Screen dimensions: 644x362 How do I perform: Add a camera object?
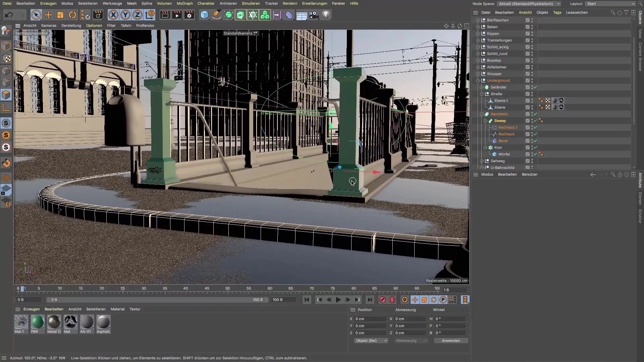tap(314, 15)
